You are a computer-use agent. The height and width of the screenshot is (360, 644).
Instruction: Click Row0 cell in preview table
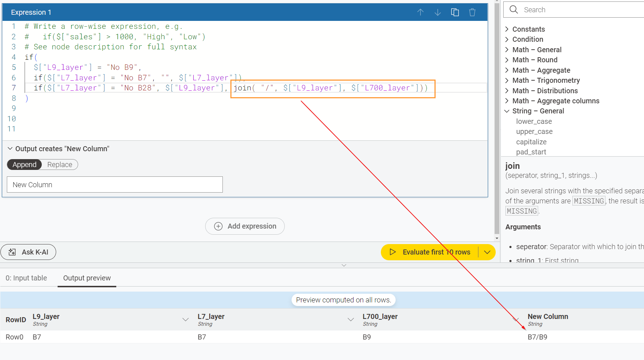(14, 337)
